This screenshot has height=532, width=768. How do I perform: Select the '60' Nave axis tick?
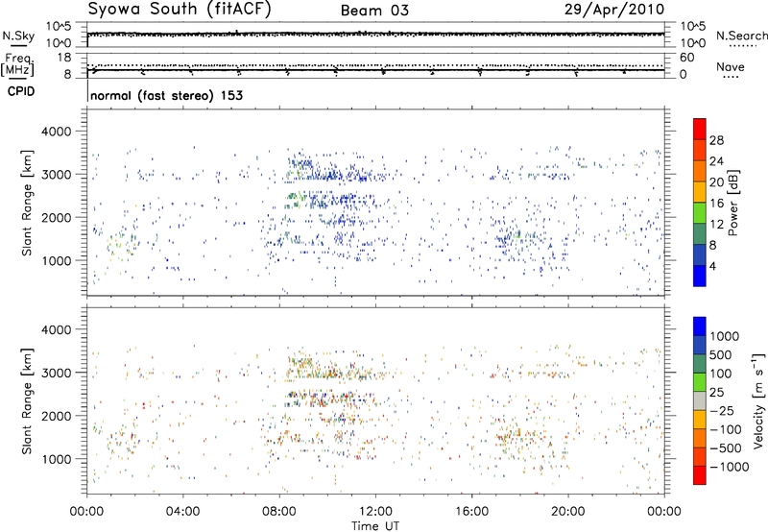coord(687,58)
